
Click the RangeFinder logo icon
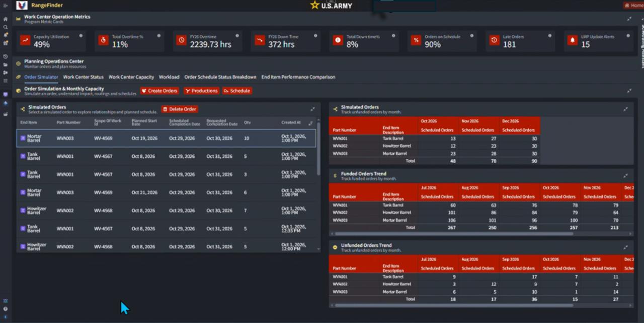[x=22, y=6]
